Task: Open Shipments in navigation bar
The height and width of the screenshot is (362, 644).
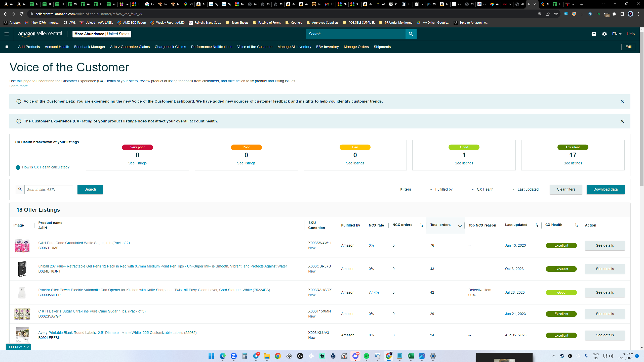Action: (x=382, y=47)
